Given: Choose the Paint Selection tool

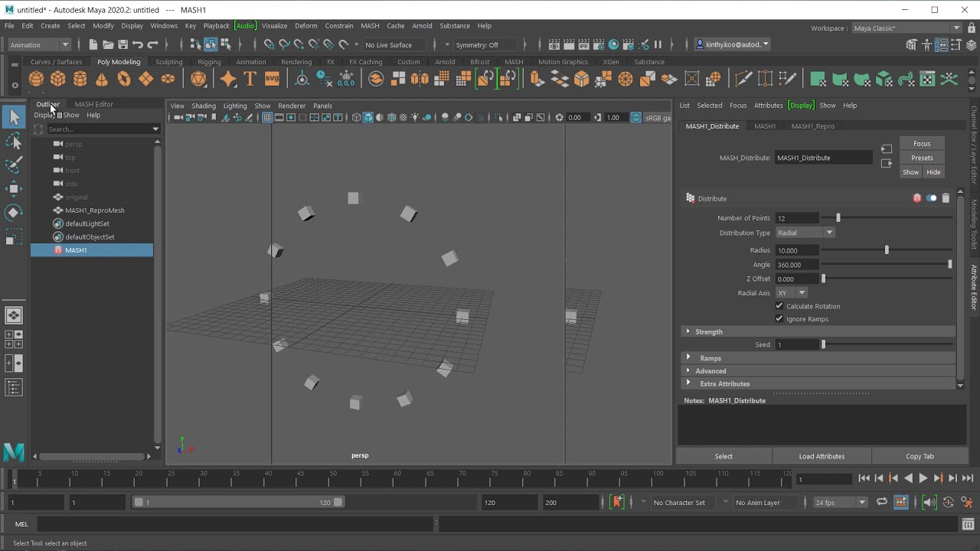Looking at the screenshot, I should [14, 165].
